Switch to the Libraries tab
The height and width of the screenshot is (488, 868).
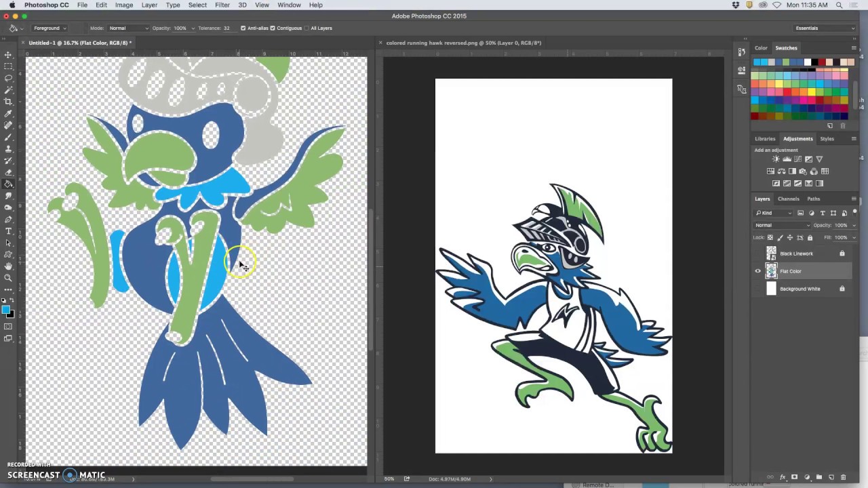[x=765, y=139]
